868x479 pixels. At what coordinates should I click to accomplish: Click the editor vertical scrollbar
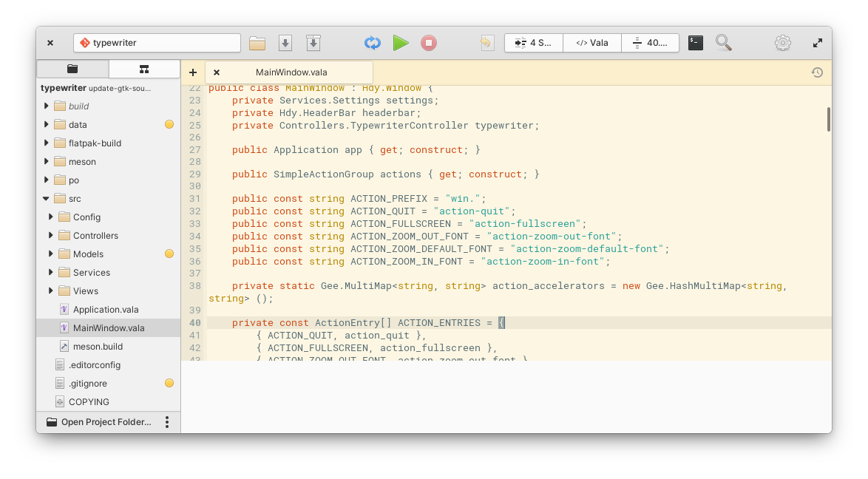[829, 120]
